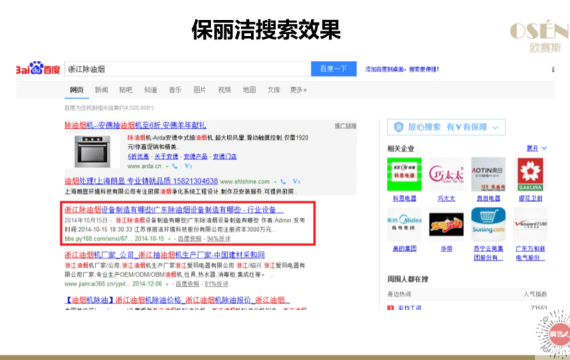Viewport: 570px width, 360px height.
Task: Switch to the 新闻 tab
Action: tap(101, 90)
